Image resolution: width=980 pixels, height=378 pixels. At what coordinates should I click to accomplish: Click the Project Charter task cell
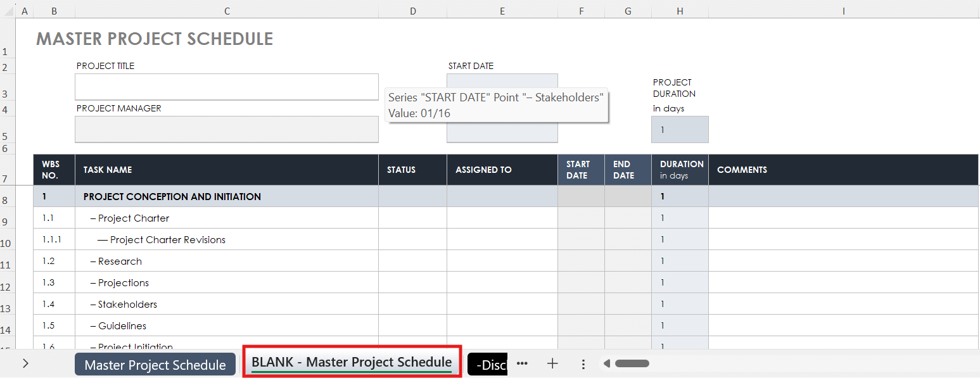tap(226, 218)
